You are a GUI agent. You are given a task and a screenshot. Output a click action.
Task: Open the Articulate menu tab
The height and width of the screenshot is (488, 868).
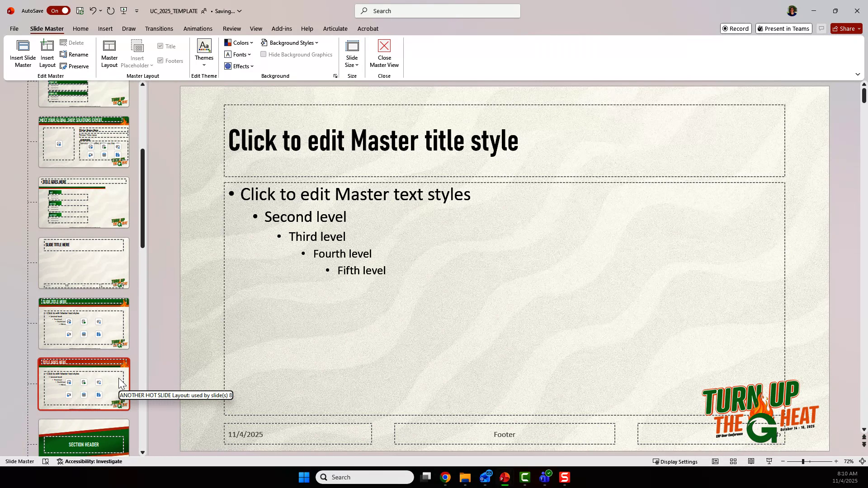335,28
